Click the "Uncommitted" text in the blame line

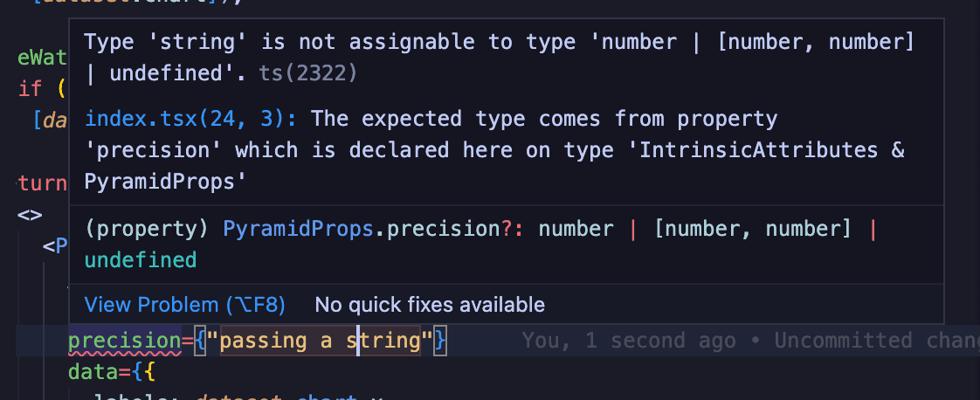pyautogui.click(x=843, y=341)
